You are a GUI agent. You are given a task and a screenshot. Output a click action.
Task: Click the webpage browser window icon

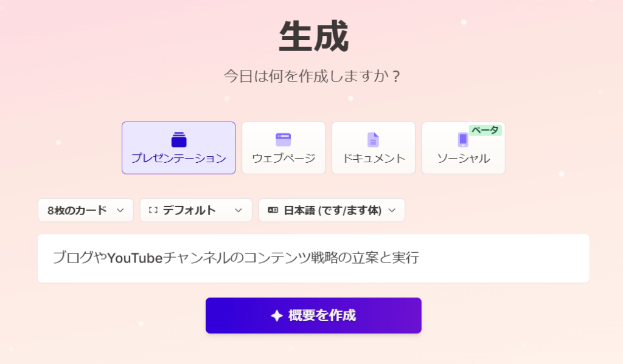[284, 140]
